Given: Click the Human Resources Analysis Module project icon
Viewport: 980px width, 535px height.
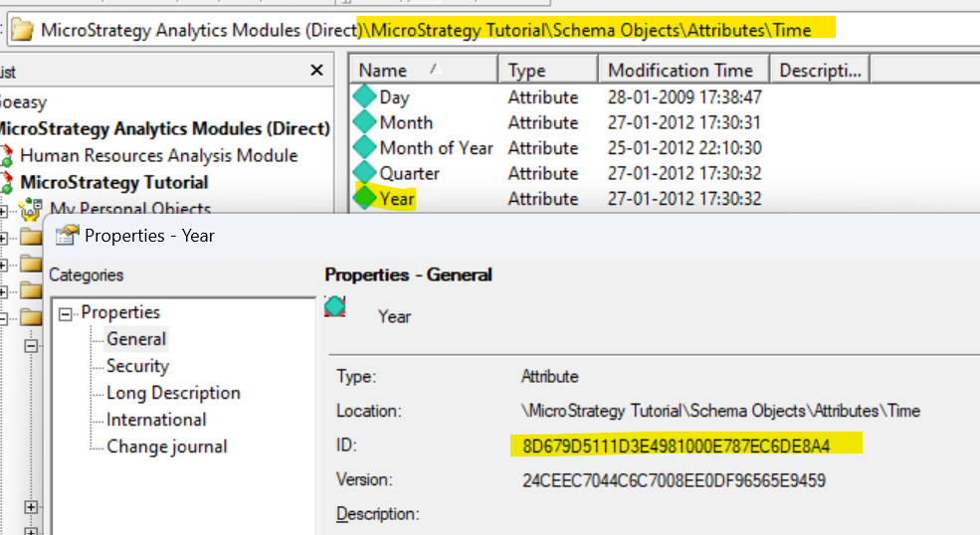Looking at the screenshot, I should [x=7, y=156].
